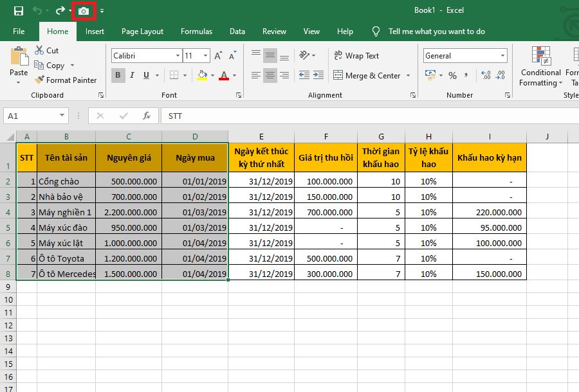Click the Format Painter brush icon
This screenshot has height=392, width=579.
(x=39, y=80)
